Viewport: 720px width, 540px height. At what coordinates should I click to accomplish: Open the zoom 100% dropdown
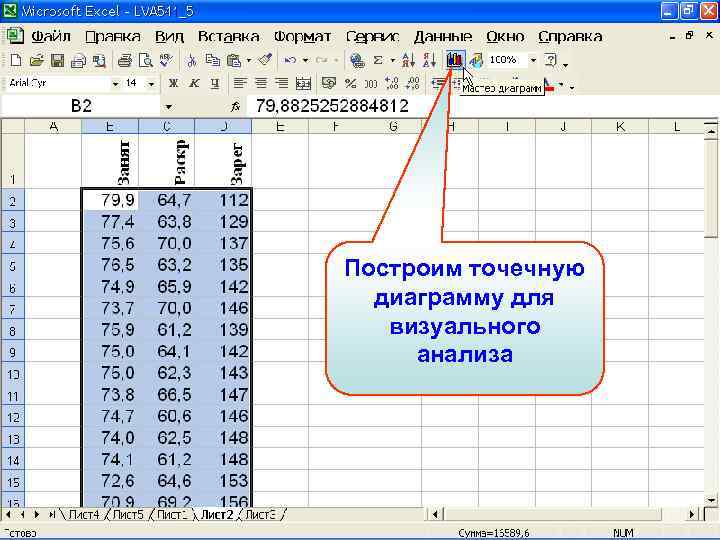(x=533, y=60)
